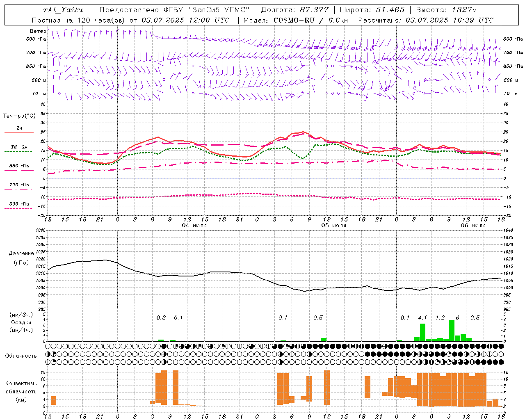Click the (мм/3ч.) precipitation unit label
525x420 pixels.
(x=21, y=315)
